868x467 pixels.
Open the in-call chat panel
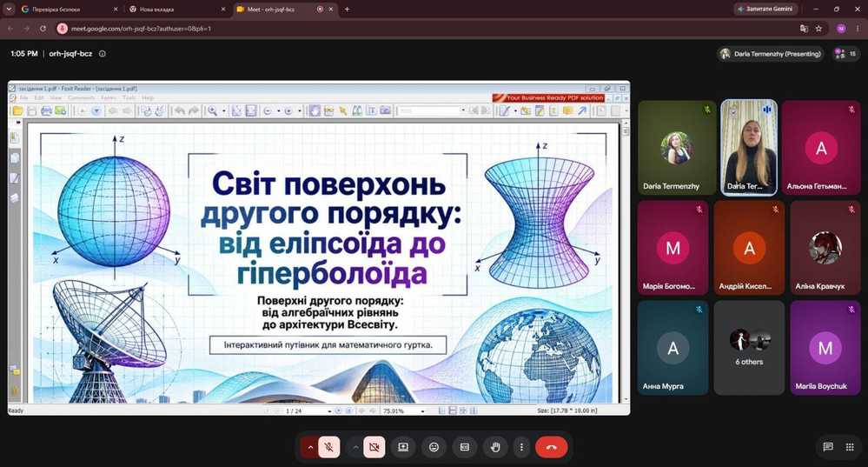827,447
